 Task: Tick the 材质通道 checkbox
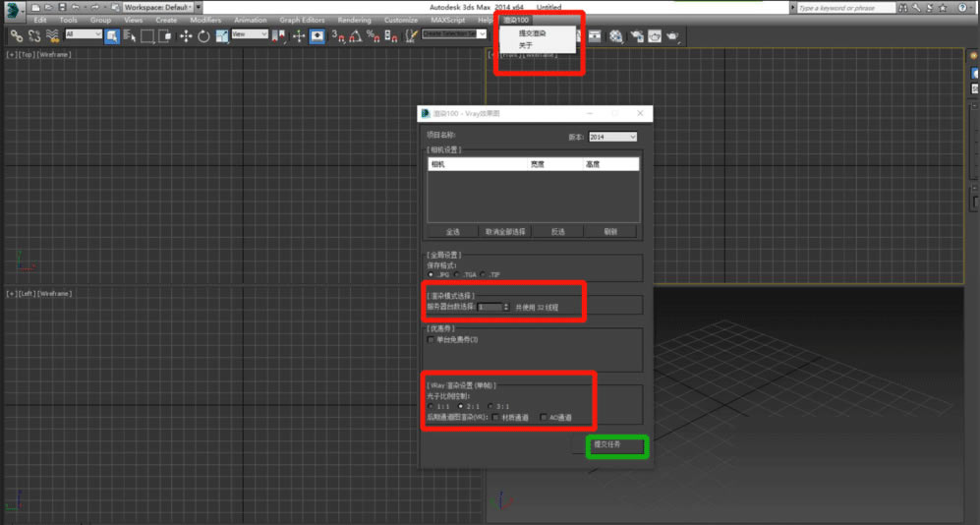tap(494, 417)
